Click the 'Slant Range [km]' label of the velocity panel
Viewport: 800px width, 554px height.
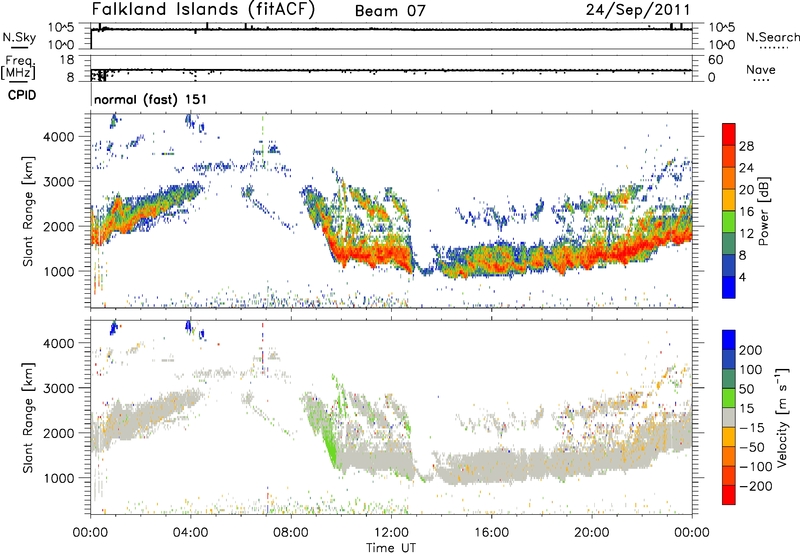click(28, 418)
